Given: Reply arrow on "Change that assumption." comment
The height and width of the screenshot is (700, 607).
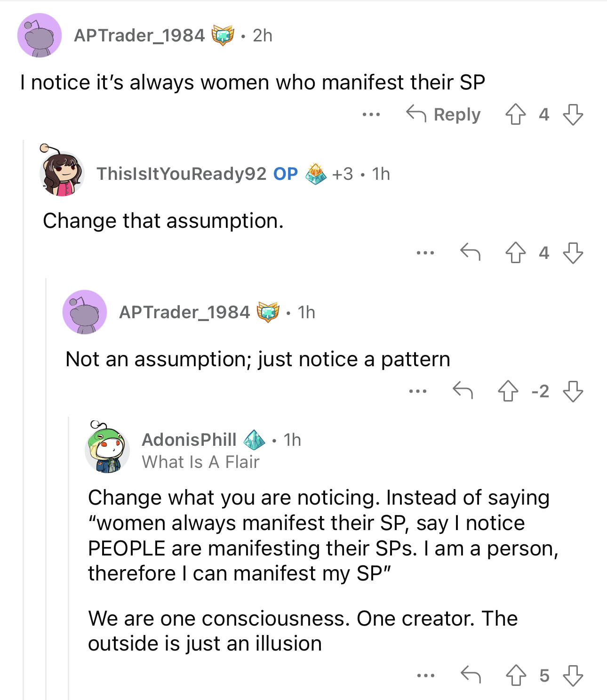Looking at the screenshot, I should [470, 252].
